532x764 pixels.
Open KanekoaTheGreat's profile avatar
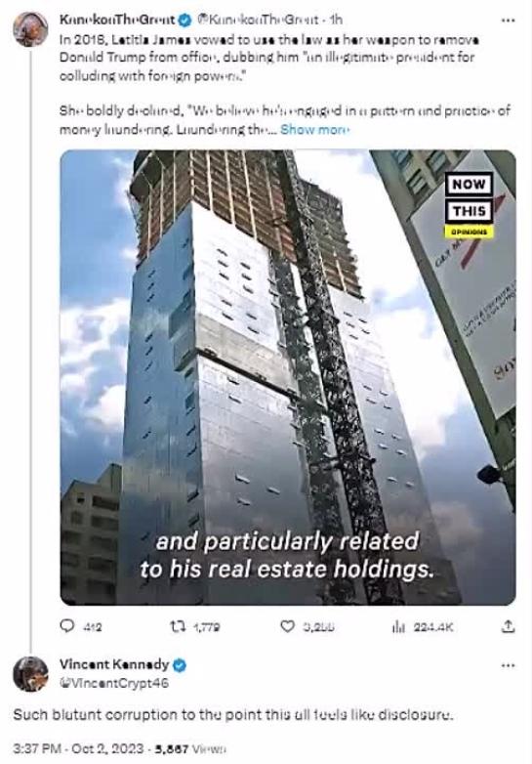30,28
